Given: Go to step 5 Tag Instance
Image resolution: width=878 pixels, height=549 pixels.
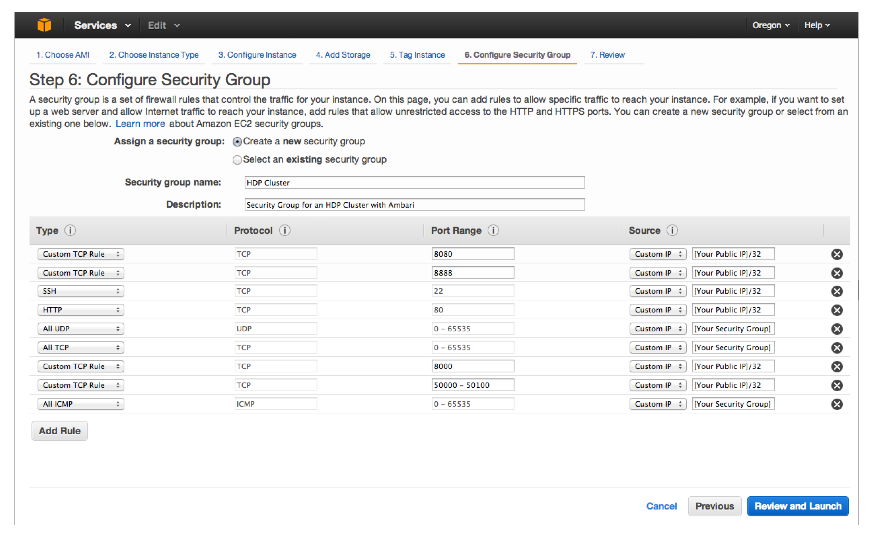Looking at the screenshot, I should [417, 55].
